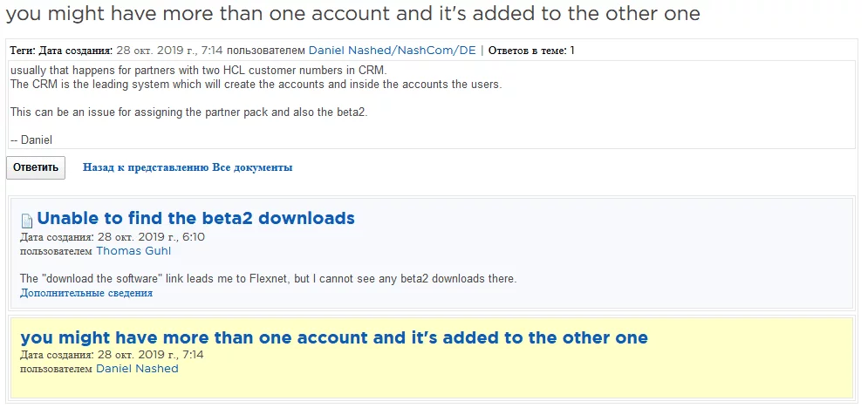
Task: Click the large page heading at the top
Action: [x=352, y=15]
